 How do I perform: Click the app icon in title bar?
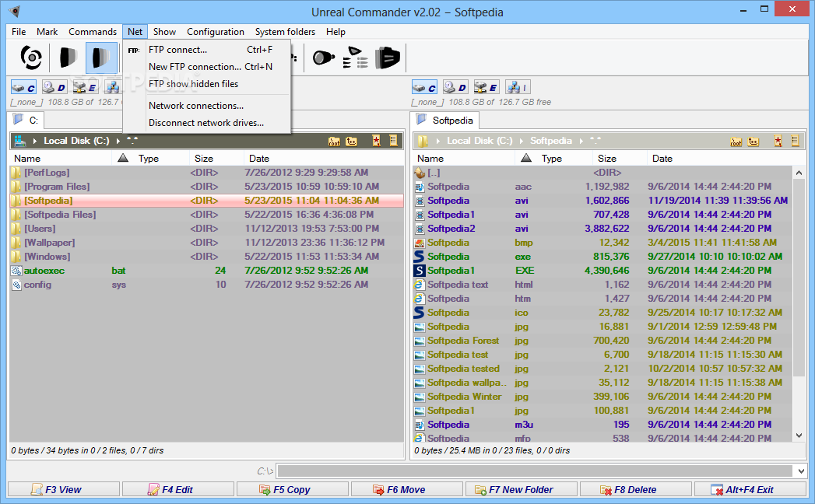coord(15,11)
